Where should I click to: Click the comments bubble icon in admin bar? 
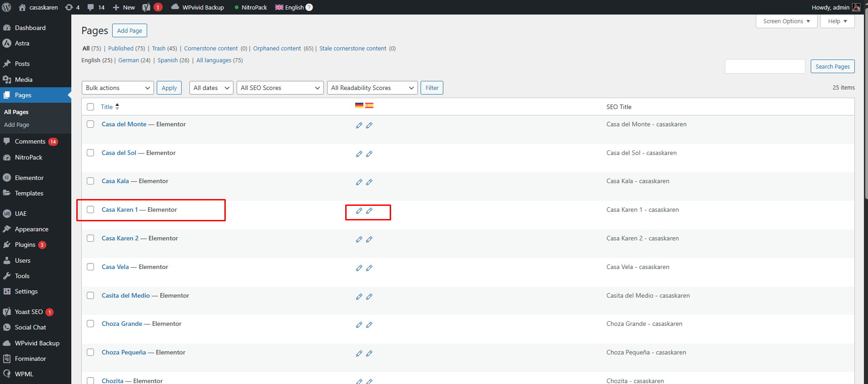[91, 7]
